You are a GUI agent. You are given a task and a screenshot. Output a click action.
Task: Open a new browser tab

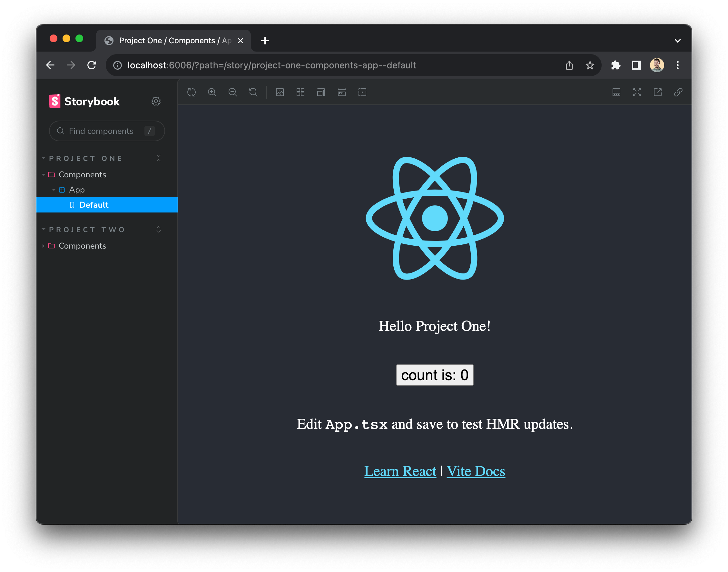click(265, 41)
